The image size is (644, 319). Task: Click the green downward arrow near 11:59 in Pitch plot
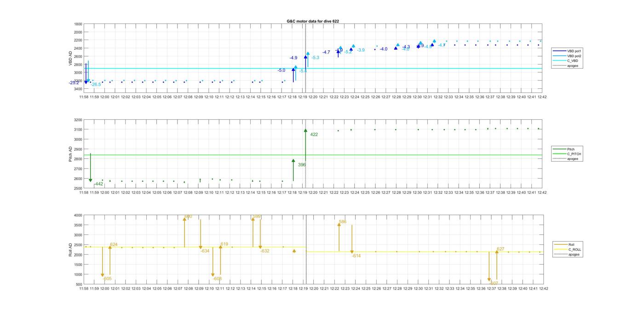[90, 168]
